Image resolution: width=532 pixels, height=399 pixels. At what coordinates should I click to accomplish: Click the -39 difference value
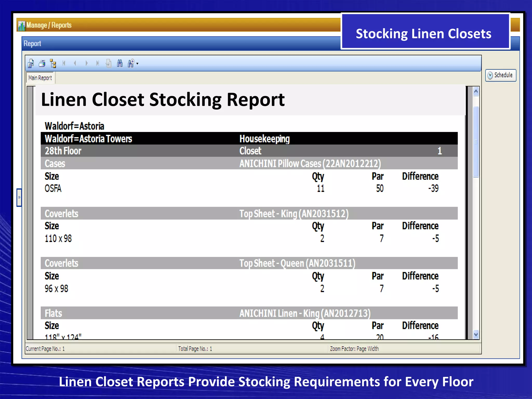pos(433,188)
